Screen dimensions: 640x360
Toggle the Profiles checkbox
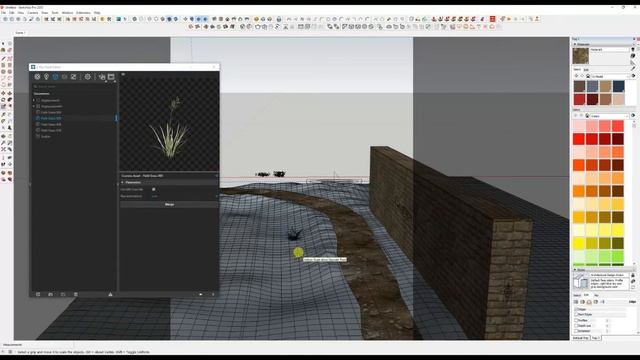pyautogui.click(x=576, y=320)
